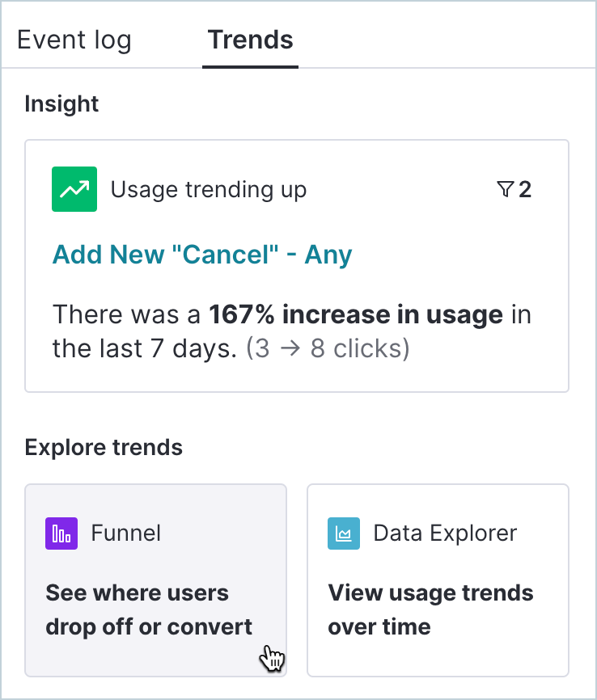Select the Trends tab
The width and height of the screenshot is (597, 700).
[x=250, y=40]
